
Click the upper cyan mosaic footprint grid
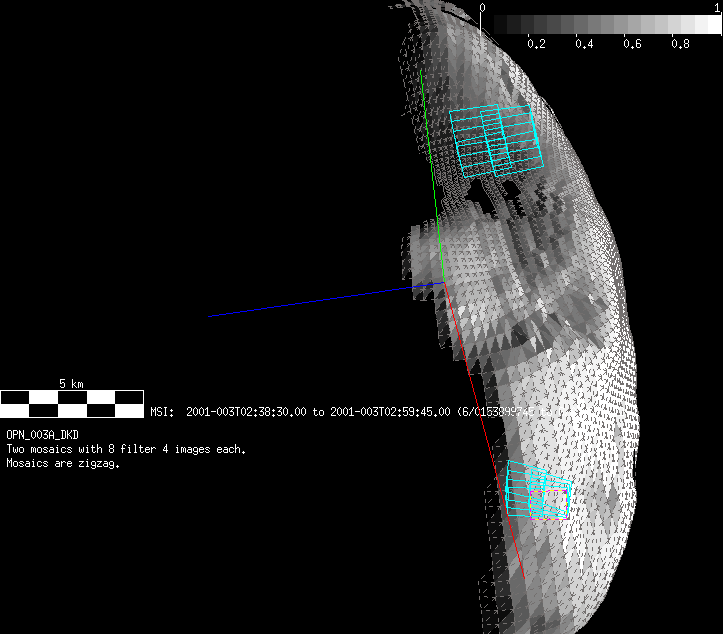pyautogui.click(x=495, y=142)
